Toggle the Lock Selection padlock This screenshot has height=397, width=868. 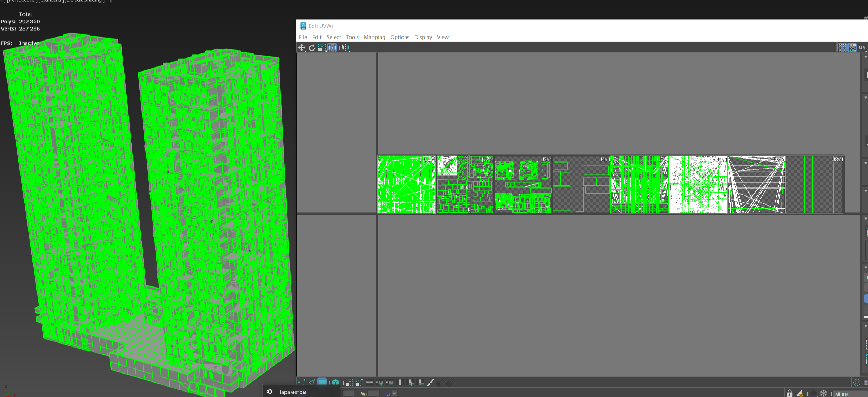pos(790,393)
